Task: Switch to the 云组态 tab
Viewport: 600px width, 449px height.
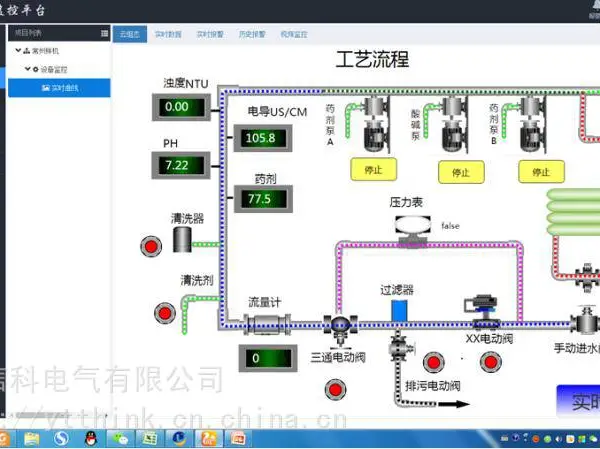Action: click(130, 34)
